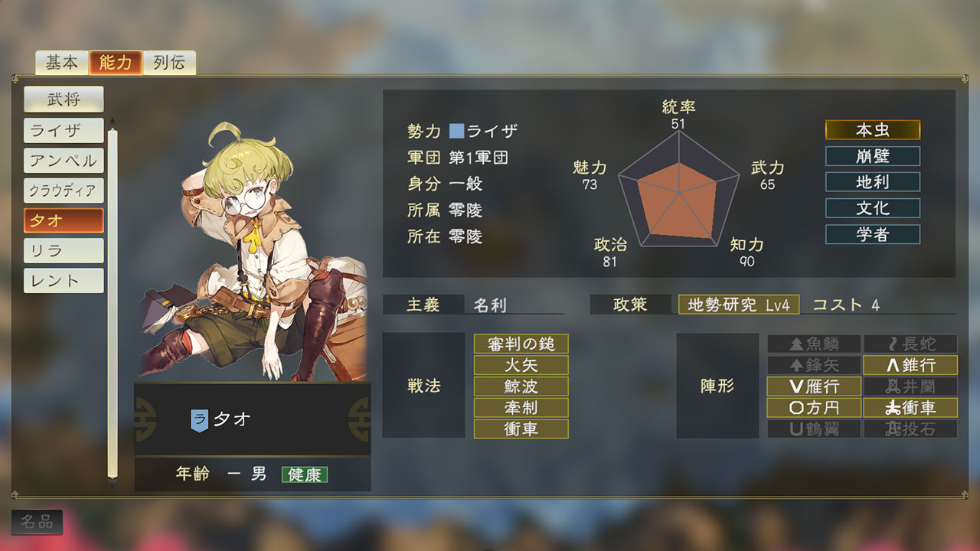The width and height of the screenshot is (980, 551).
Task: Choose レント from the officer list
Action: [64, 280]
